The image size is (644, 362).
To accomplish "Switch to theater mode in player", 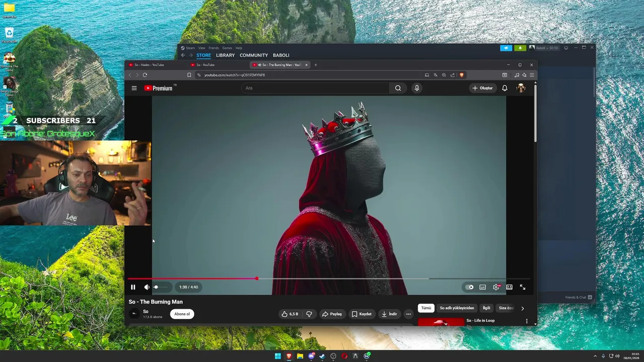I will 509,287.
